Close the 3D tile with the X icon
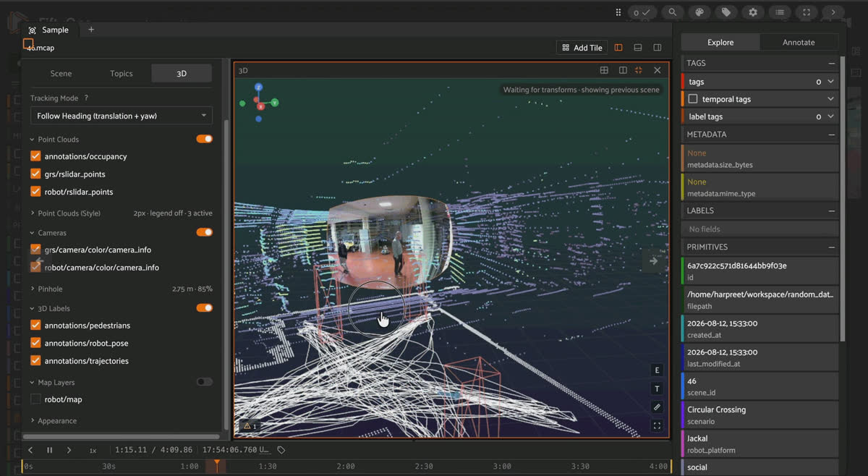 pos(657,70)
